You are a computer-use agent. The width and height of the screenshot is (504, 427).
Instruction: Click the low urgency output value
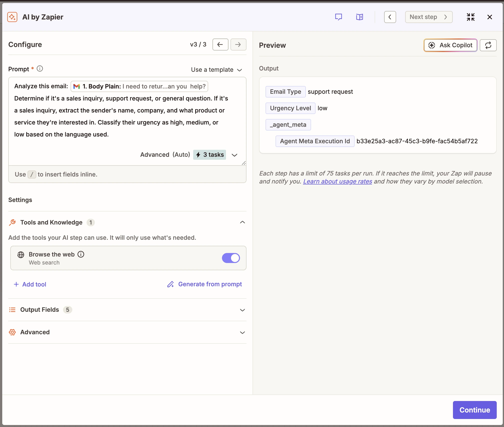(x=322, y=108)
